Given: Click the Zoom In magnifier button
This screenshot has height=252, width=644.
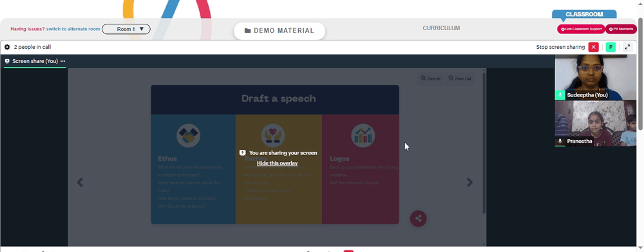Looking at the screenshot, I should [430, 78].
